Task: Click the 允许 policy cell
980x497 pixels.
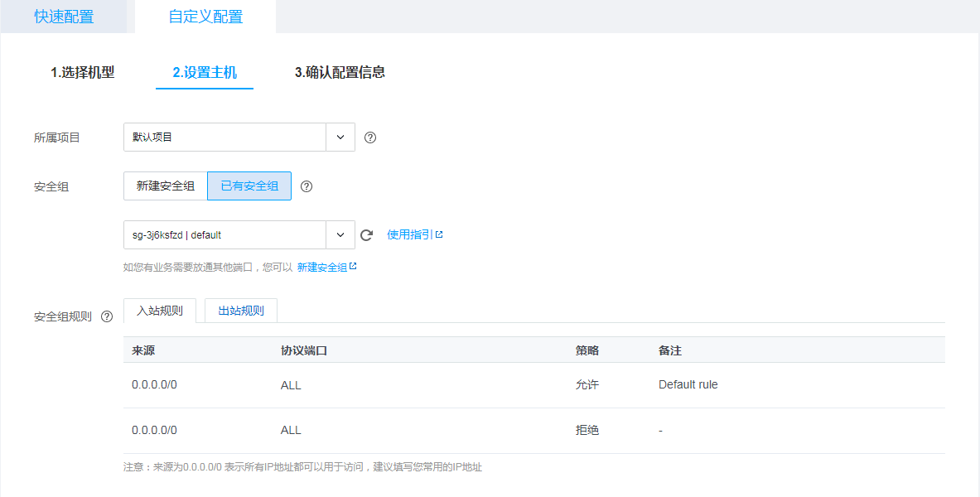Action: click(x=587, y=385)
